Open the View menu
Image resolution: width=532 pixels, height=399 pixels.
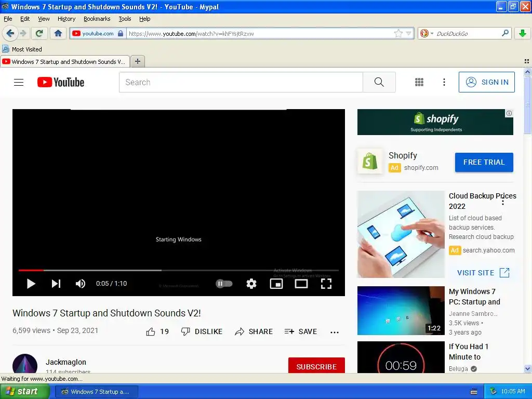click(44, 19)
